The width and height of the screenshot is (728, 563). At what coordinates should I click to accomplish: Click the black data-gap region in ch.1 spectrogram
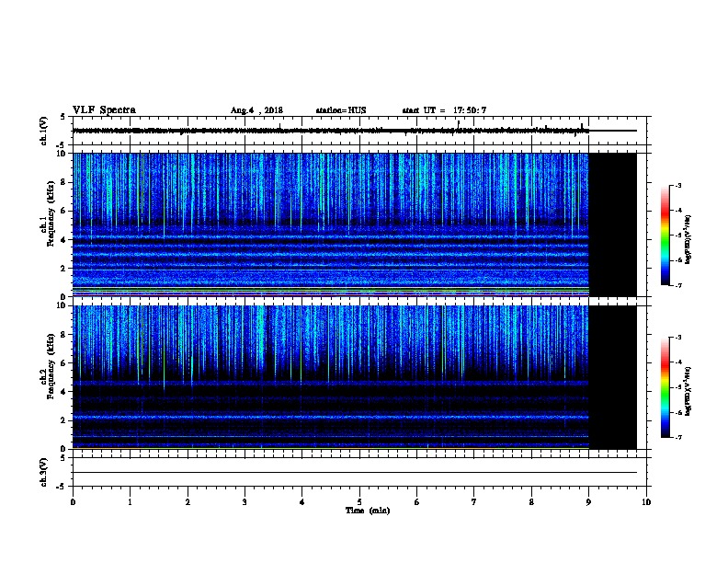[613, 224]
